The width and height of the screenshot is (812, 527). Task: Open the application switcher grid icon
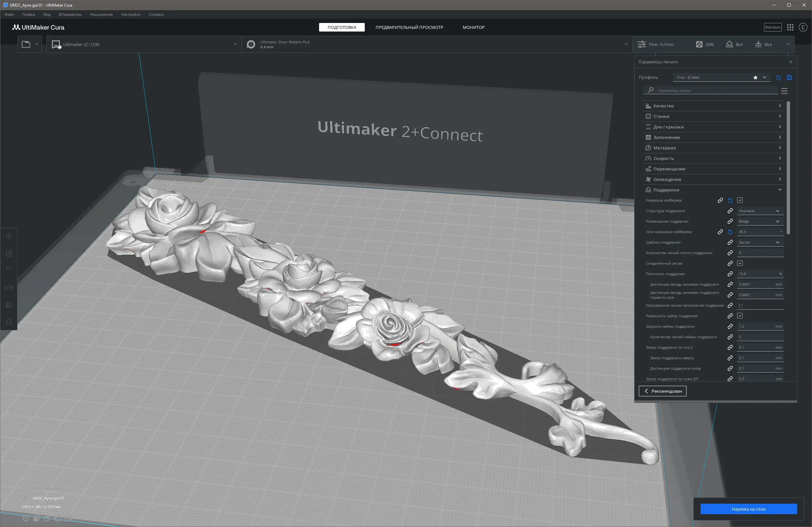[790, 27]
